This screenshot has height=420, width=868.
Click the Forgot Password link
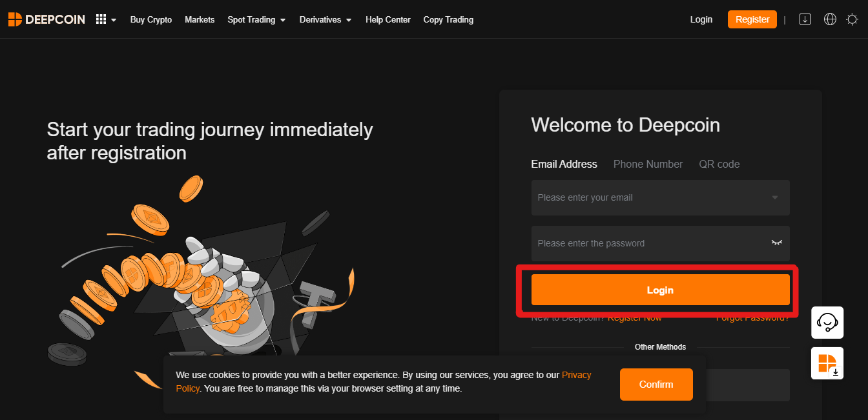(x=752, y=317)
